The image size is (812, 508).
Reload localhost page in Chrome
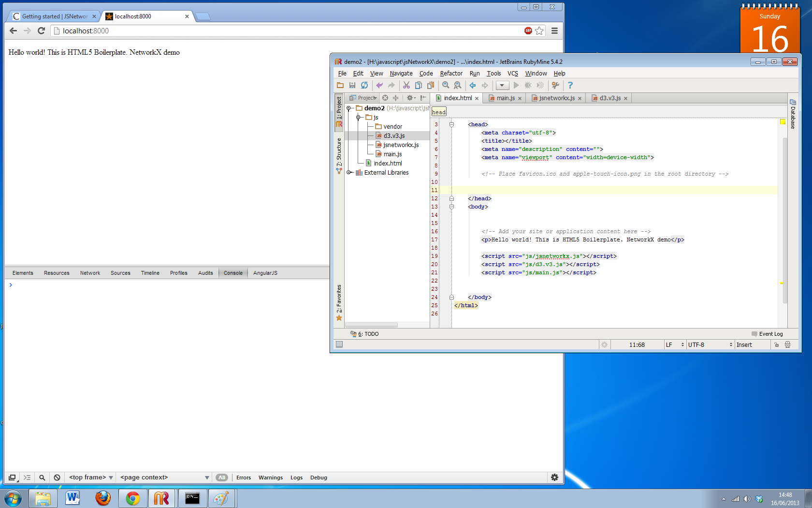(x=42, y=30)
